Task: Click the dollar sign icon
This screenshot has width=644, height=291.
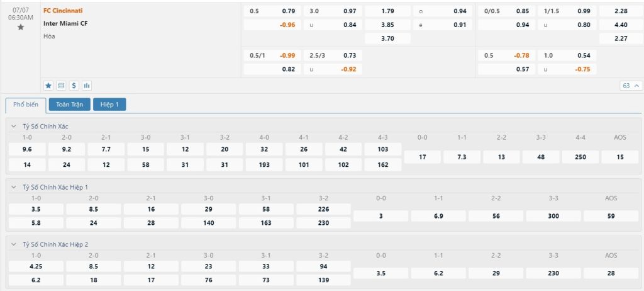Action: pyautogui.click(x=74, y=85)
